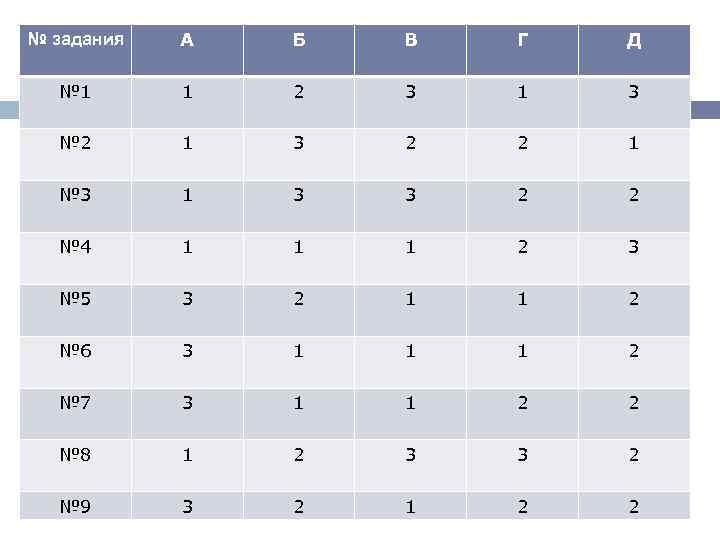Click the "№ задания" header cell
720x540 pixels.
tap(76, 41)
